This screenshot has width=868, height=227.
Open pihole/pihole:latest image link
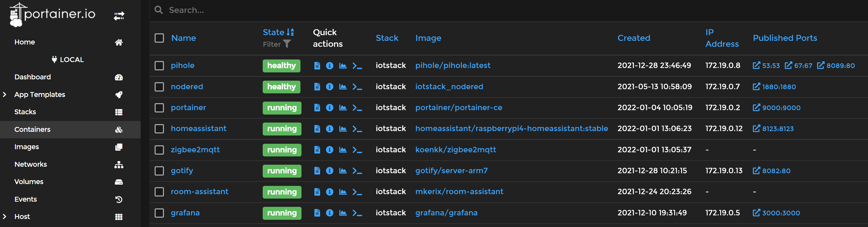(452, 66)
